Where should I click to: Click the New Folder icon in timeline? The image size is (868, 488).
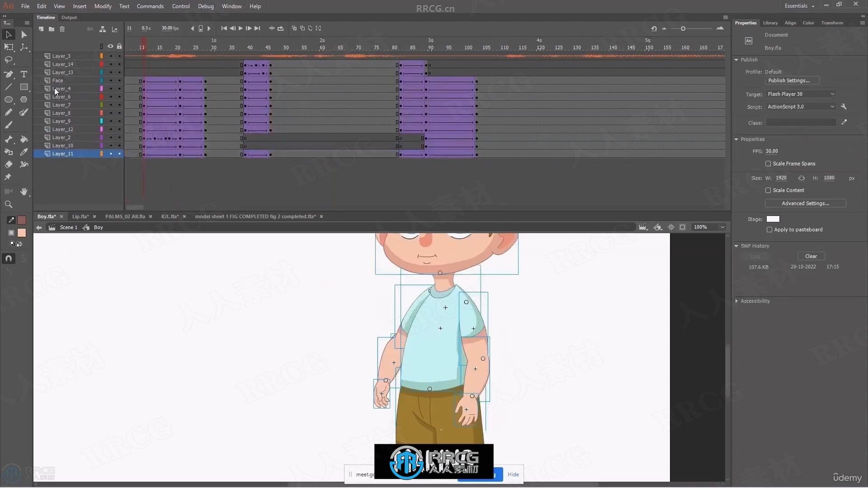(52, 29)
